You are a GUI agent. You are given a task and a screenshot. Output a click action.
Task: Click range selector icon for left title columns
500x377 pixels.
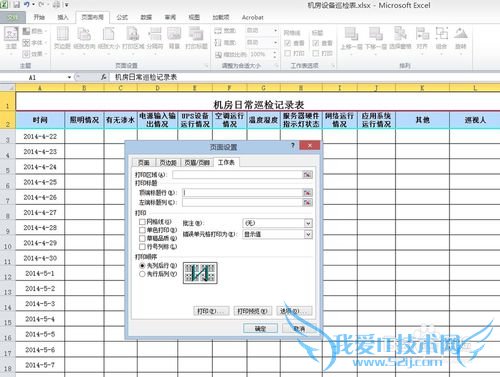pos(307,202)
